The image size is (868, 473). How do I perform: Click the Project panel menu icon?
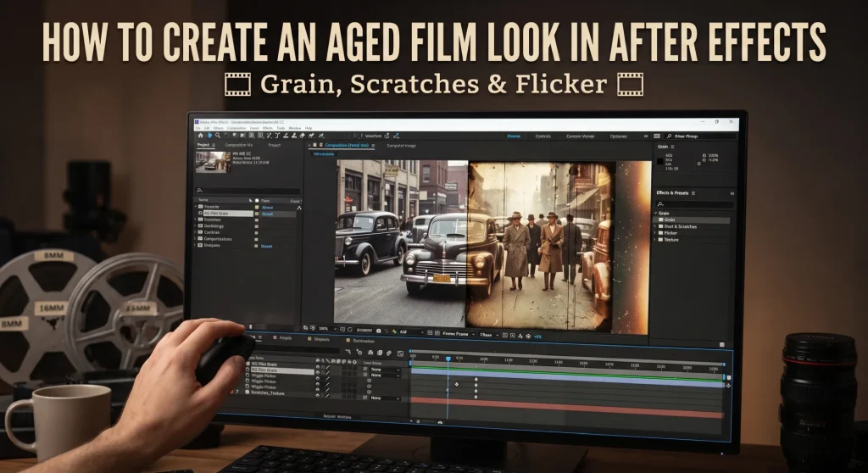coord(213,145)
